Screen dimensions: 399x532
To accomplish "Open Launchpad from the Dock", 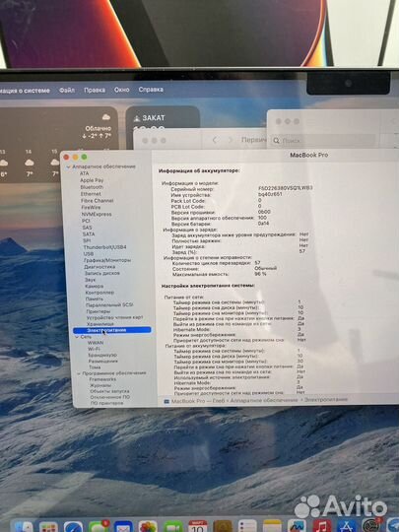I will click(48, 526).
